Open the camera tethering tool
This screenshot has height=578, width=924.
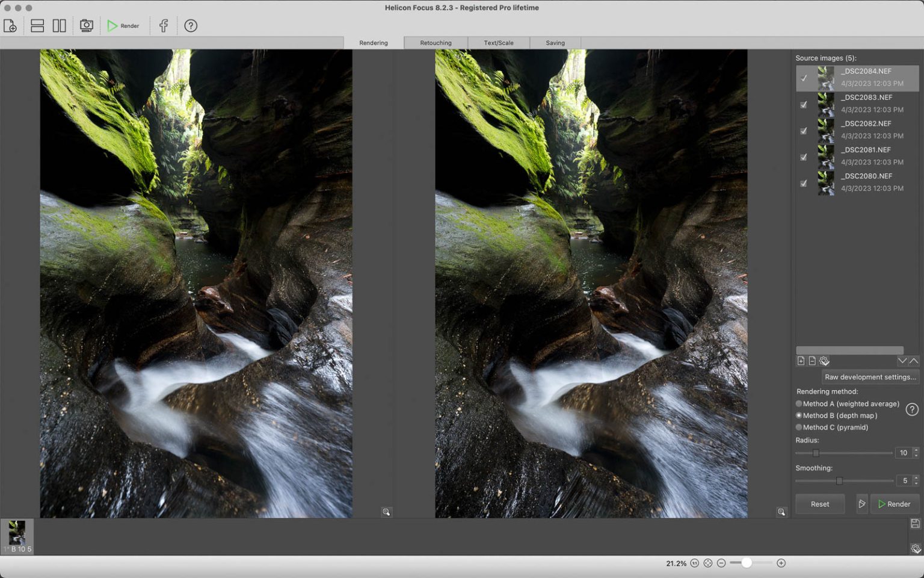[x=86, y=25]
